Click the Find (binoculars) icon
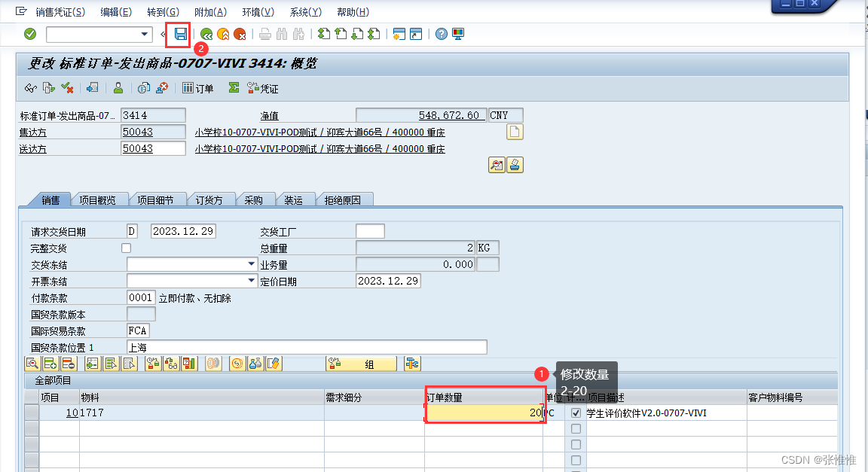This screenshot has height=472, width=868. (280, 33)
